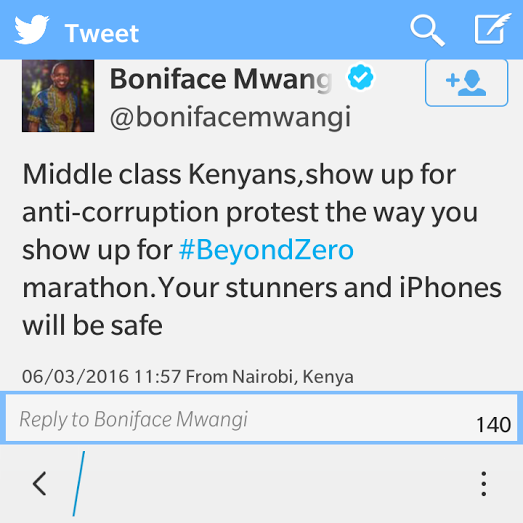Click the Boniface Mwangi display name
The width and height of the screenshot is (523, 523).
pyautogui.click(x=221, y=79)
